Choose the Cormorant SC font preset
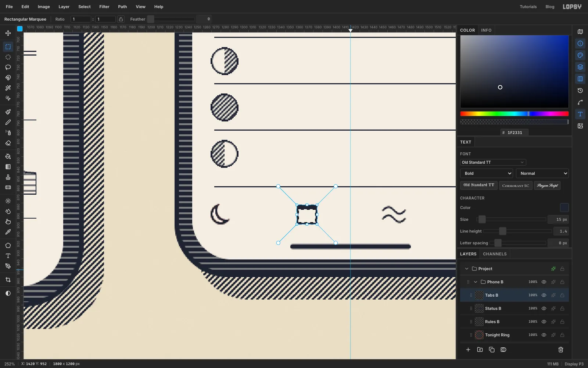 516,185
